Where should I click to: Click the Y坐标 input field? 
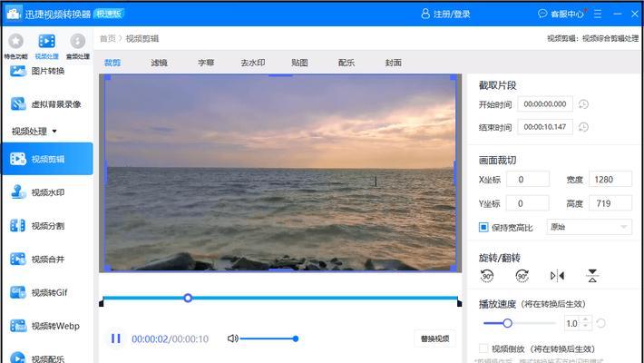tap(527, 203)
